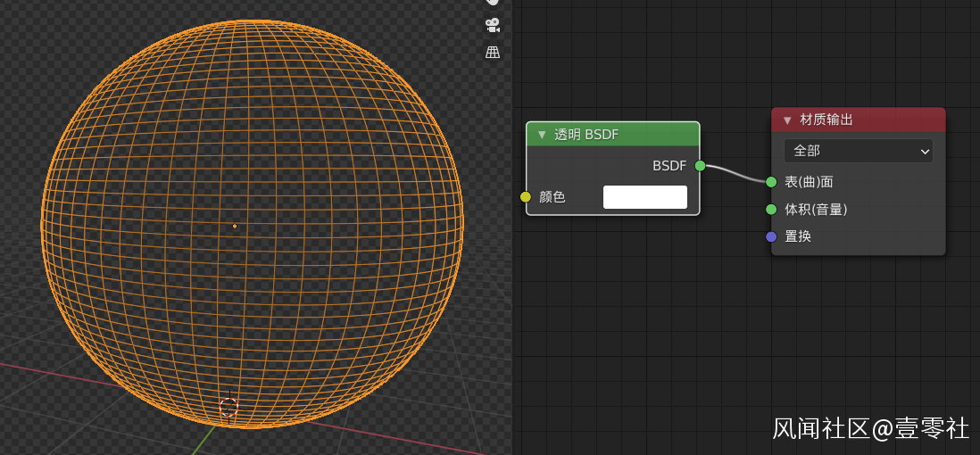Click the green 表(曲)面 input socket
Image resolution: width=980 pixels, height=455 pixels.
click(x=771, y=182)
